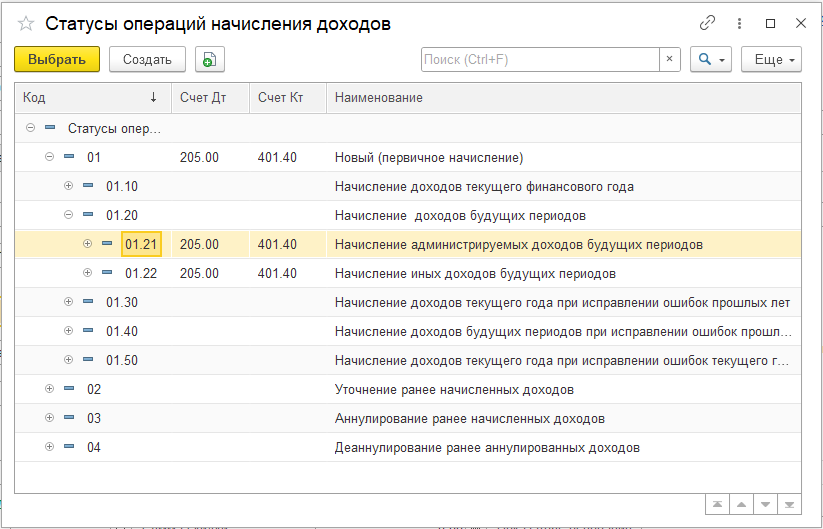Add window to favorites with star icon
Screen dimensions: 823x529
point(26,24)
